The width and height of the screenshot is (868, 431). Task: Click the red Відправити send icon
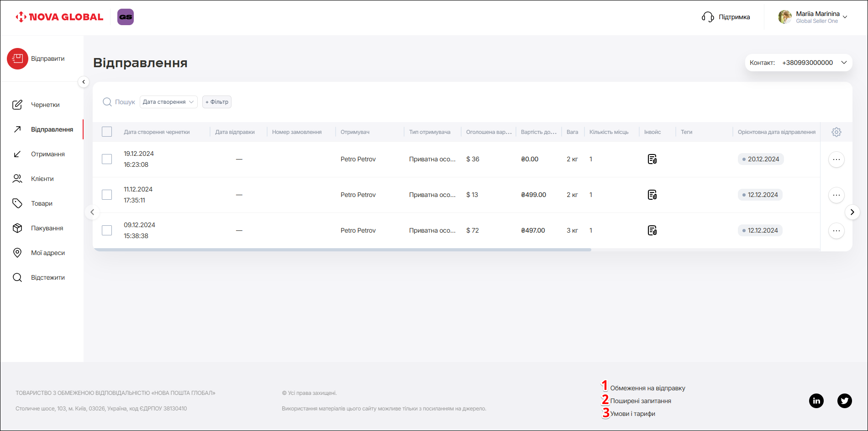click(17, 59)
